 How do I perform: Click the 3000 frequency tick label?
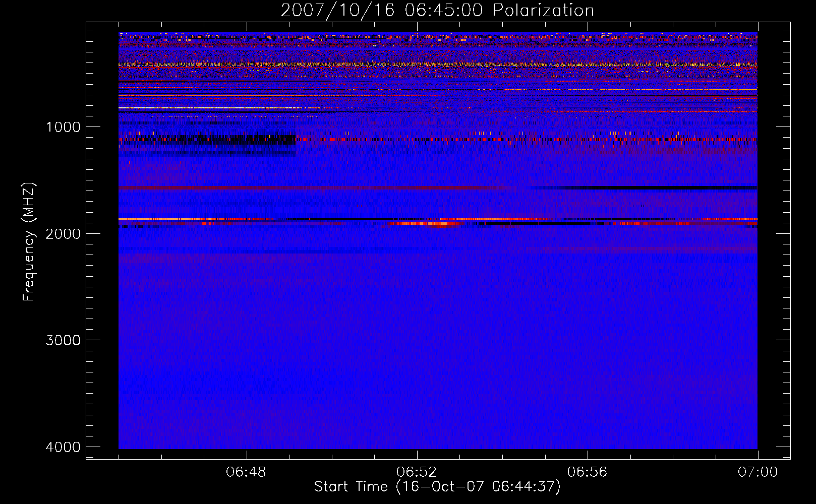coord(63,340)
